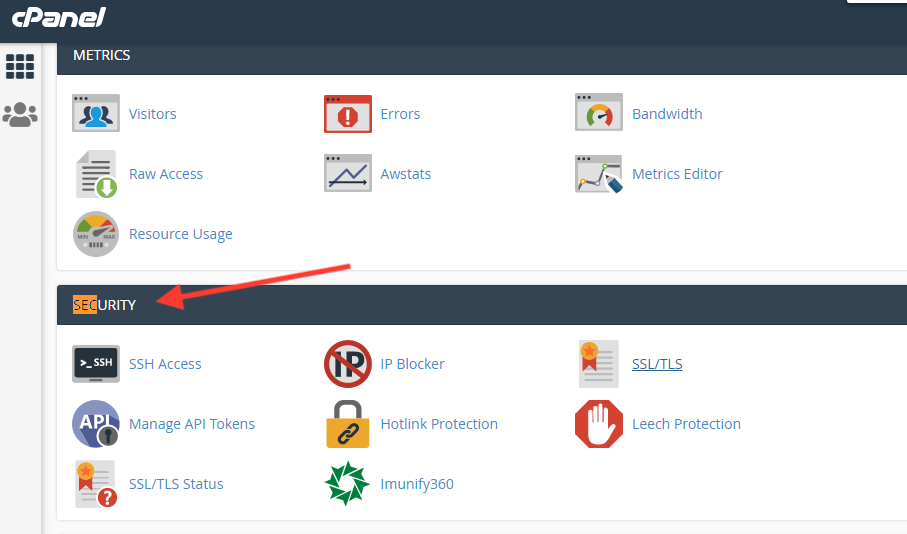This screenshot has height=534, width=907.
Task: Open the Raw Access link
Action: pos(166,174)
